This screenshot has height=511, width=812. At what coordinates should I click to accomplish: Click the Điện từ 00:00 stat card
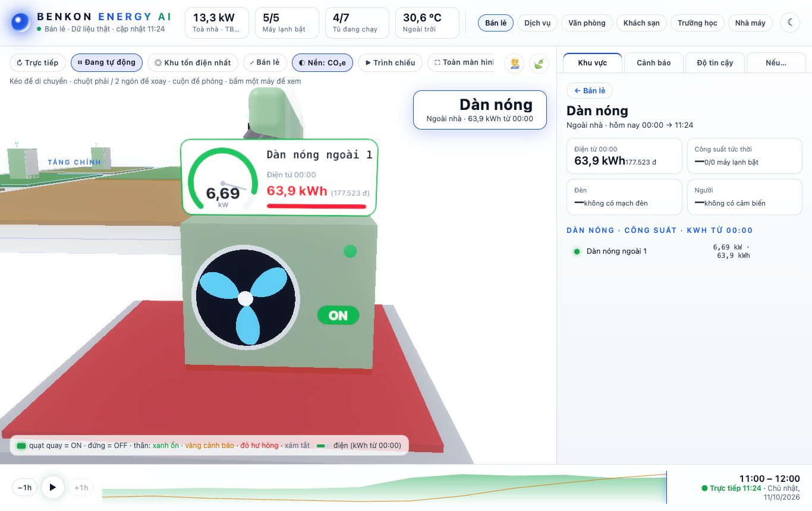point(624,156)
